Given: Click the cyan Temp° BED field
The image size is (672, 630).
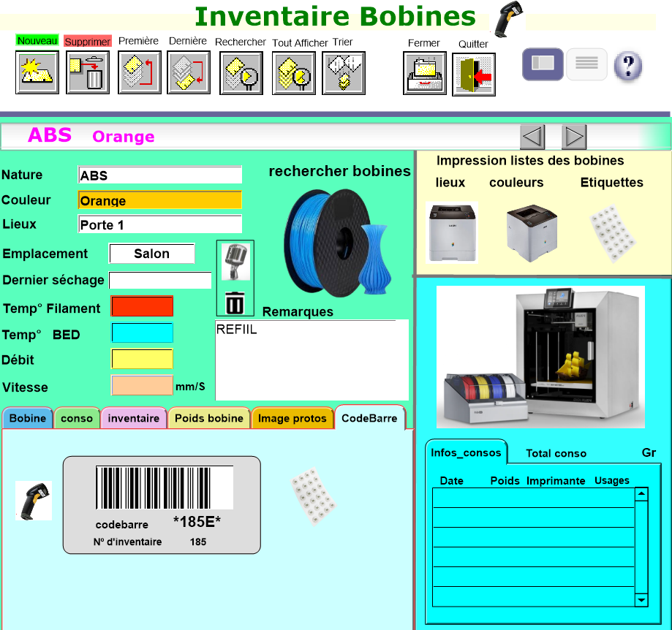Looking at the screenshot, I should (x=142, y=333).
